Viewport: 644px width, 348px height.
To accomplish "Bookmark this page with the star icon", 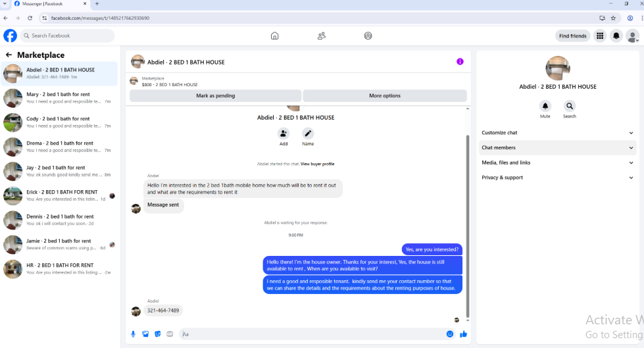I will coord(613,18).
